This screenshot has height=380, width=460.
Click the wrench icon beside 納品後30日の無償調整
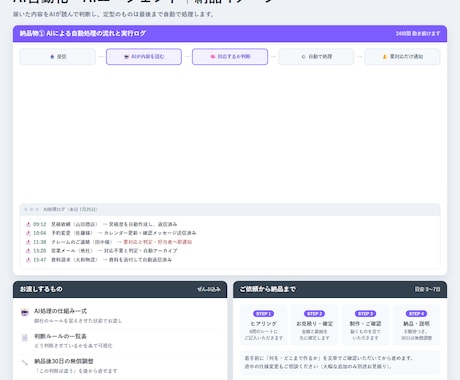click(x=25, y=363)
